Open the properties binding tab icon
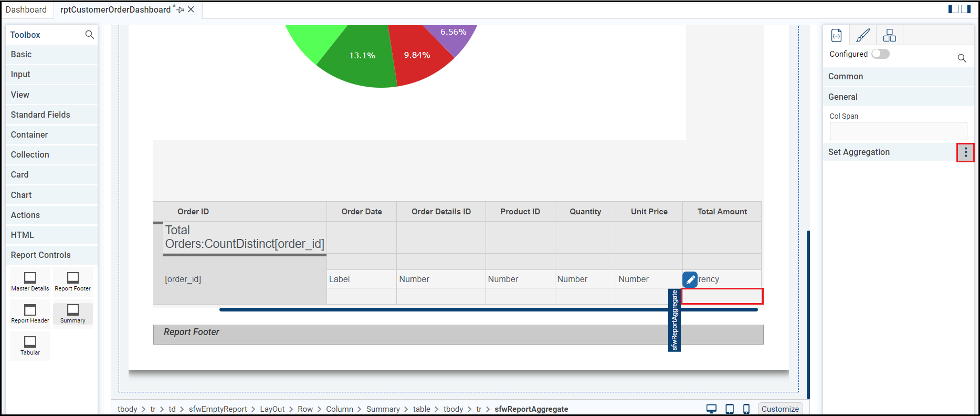980x416 pixels. point(837,35)
